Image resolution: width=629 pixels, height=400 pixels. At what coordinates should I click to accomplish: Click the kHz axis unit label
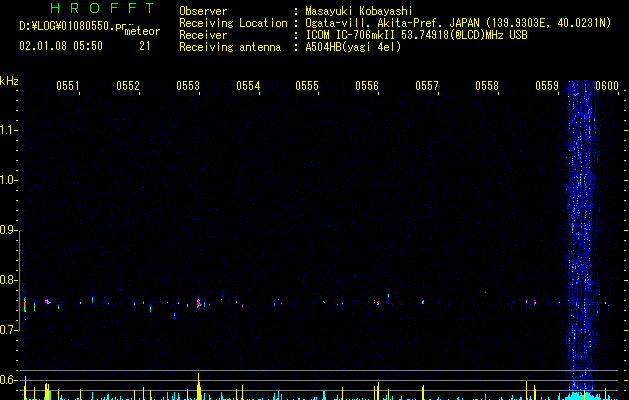(x=9, y=81)
